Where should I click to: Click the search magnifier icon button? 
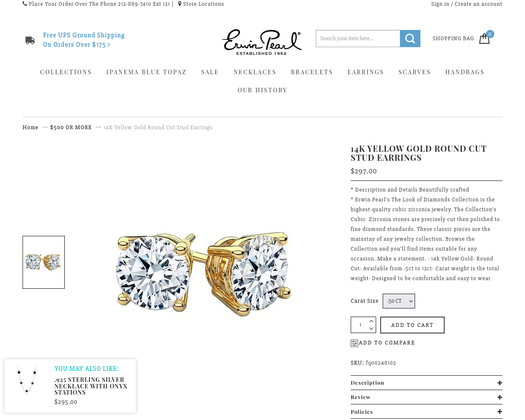410,39
